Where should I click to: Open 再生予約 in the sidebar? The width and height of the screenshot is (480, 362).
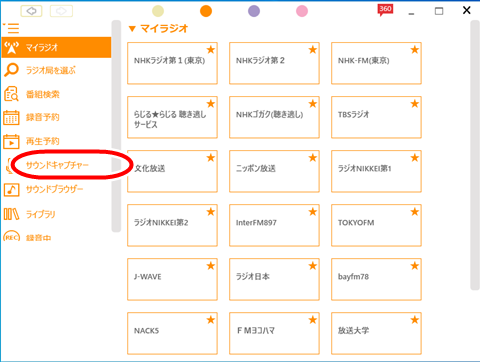click(x=43, y=141)
